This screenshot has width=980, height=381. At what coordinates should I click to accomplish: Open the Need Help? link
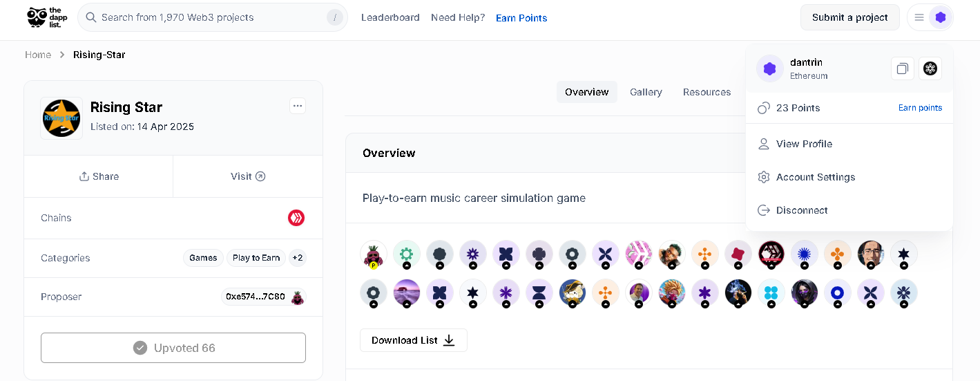pos(458,17)
